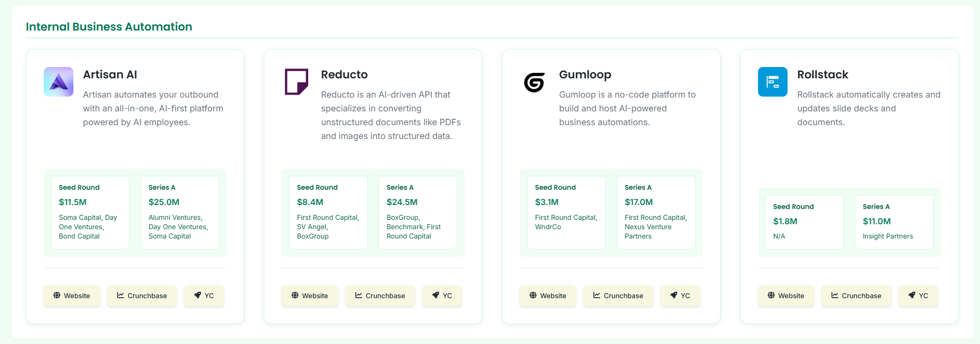The image size is (980, 344).
Task: Open Rollstack's Crunchbase button
Action: tap(856, 296)
